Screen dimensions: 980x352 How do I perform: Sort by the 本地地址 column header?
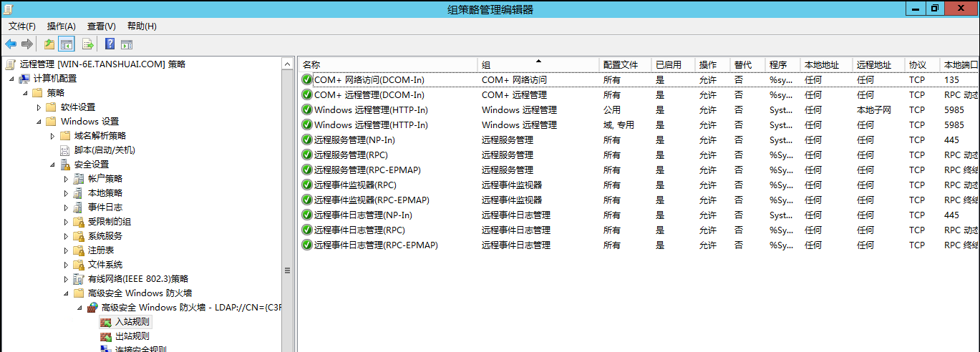click(x=827, y=64)
